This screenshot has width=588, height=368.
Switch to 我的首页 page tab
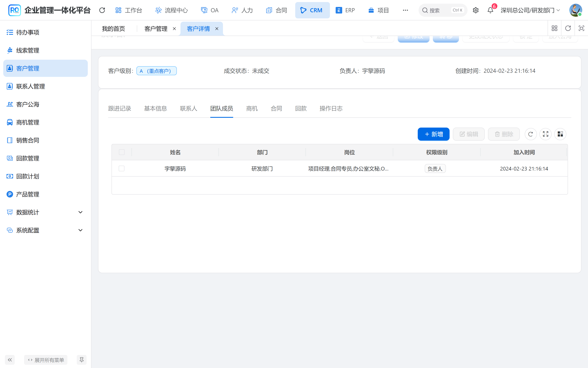(x=114, y=29)
